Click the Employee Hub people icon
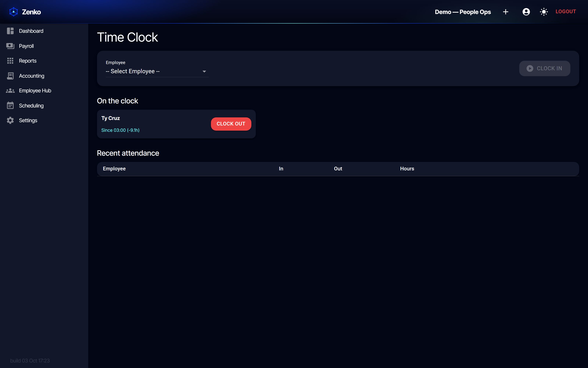The image size is (588, 368). (10, 91)
